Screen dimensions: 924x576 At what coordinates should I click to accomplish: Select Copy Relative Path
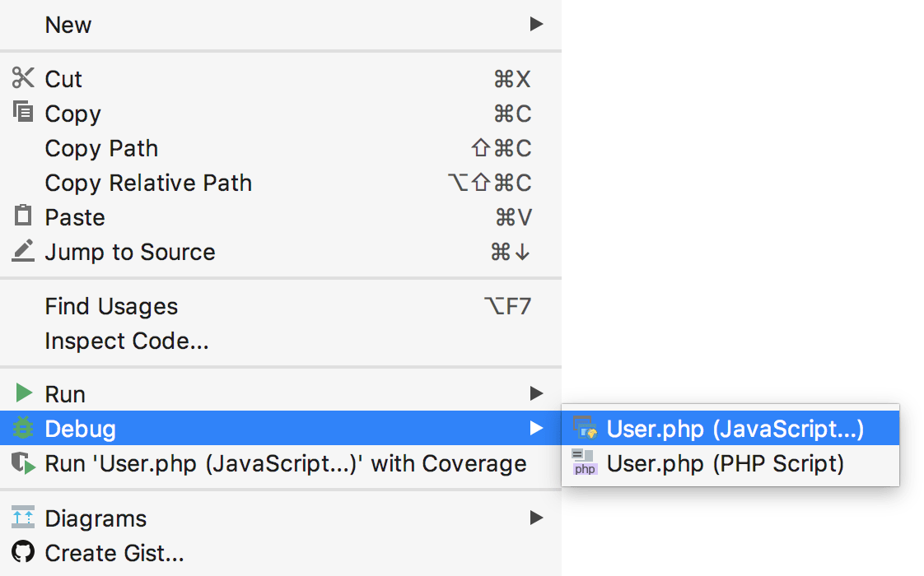coord(148,182)
